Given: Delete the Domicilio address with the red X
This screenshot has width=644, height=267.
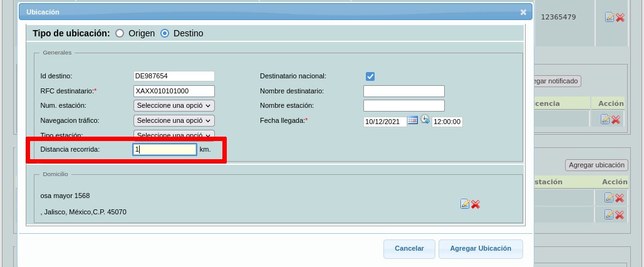Looking at the screenshot, I should 475,204.
